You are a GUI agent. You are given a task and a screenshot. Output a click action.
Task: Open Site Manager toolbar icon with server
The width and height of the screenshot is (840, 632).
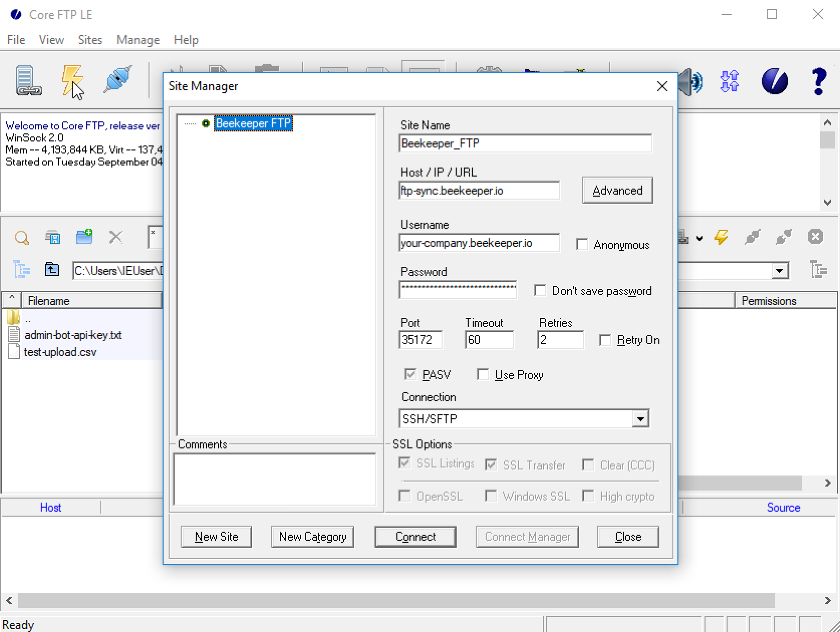(29, 80)
